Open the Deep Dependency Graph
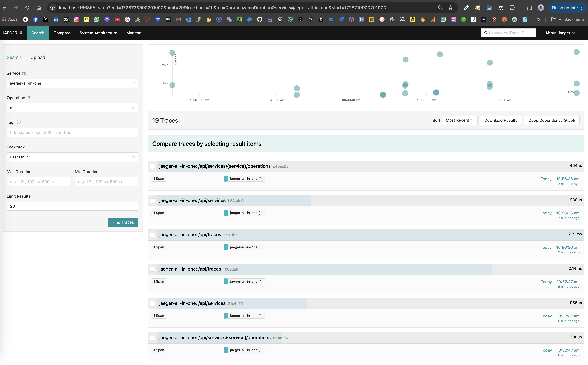 [x=552, y=120]
